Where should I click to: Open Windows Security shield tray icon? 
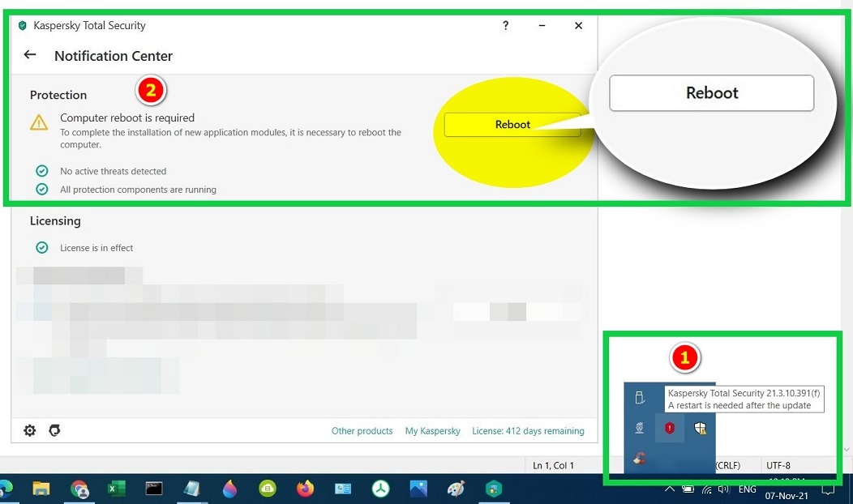point(700,428)
